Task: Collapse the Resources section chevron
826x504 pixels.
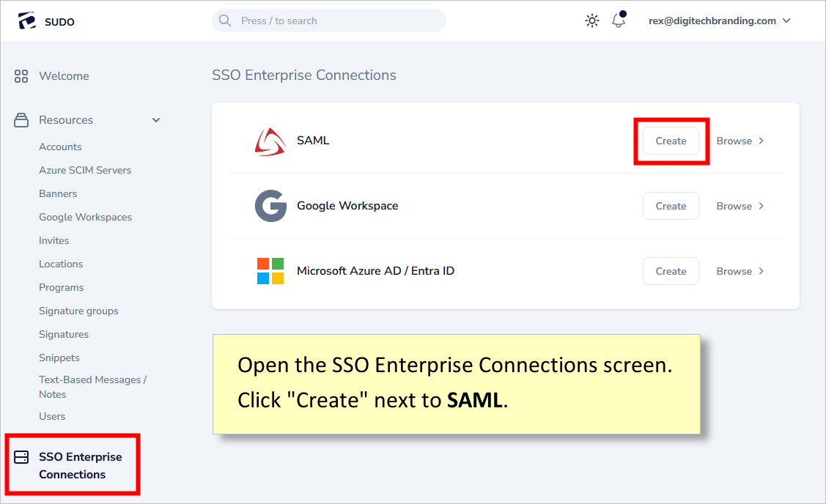Action: point(156,120)
